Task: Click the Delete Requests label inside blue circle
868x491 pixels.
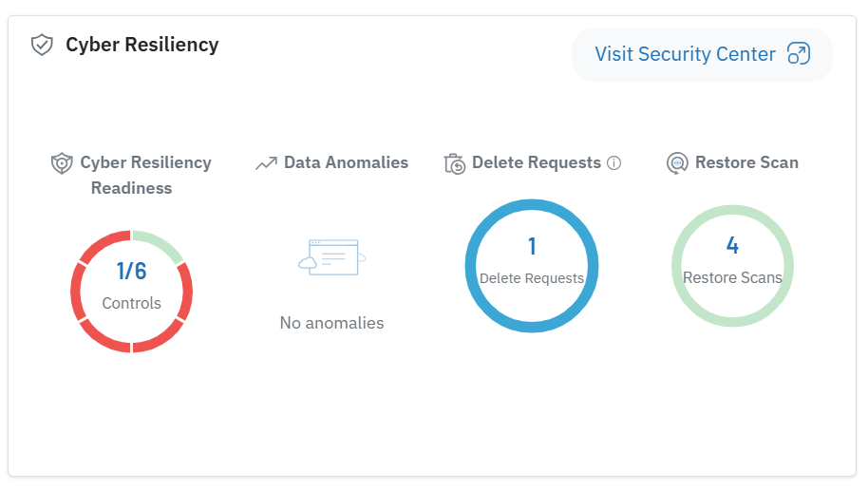Action: pos(532,278)
